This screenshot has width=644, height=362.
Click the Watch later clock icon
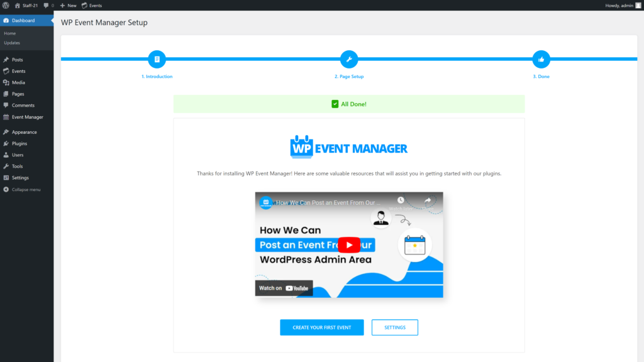coord(401,200)
